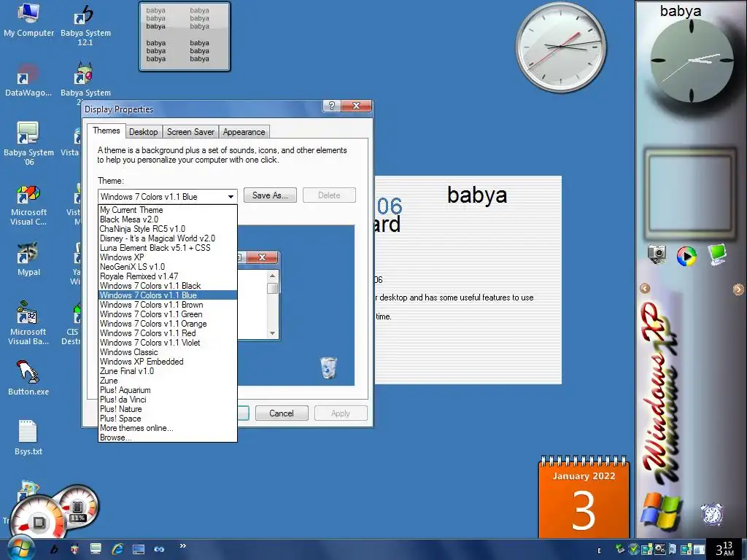
Task: Click the green shield tray icon
Action: tap(633, 549)
